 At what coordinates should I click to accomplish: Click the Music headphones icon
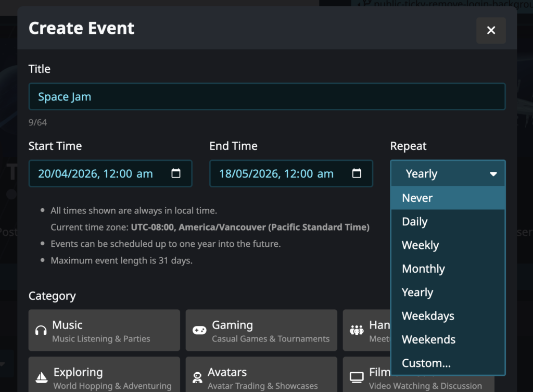pos(41,331)
